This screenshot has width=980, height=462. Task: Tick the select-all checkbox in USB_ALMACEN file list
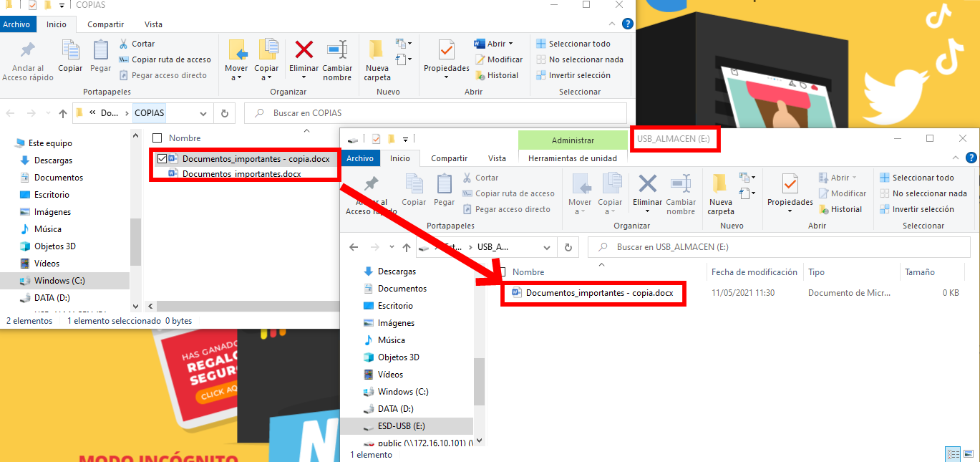point(502,272)
